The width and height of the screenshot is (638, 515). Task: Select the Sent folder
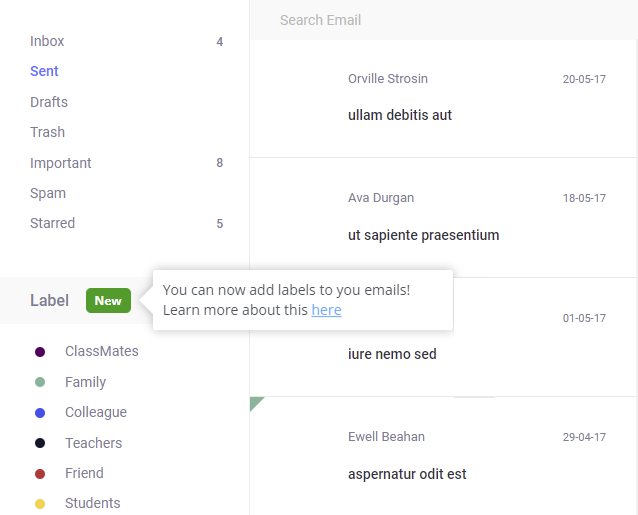coord(44,71)
